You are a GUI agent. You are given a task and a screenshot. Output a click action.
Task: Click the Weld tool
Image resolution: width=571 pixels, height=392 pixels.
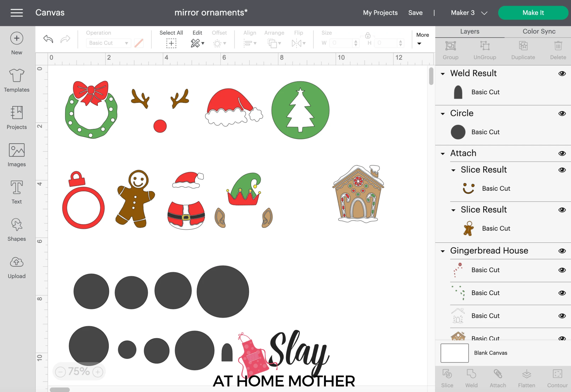point(471,378)
